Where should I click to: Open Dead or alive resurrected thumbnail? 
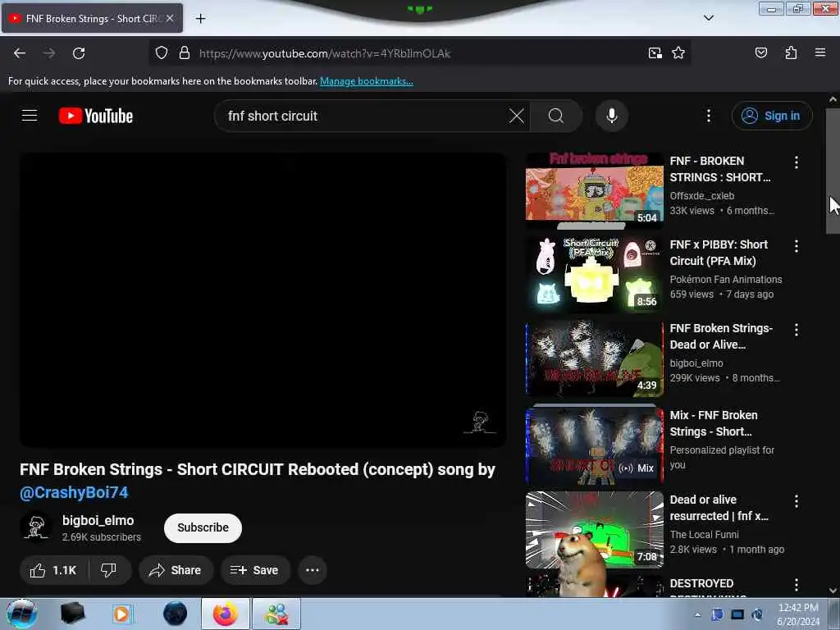[x=595, y=529]
